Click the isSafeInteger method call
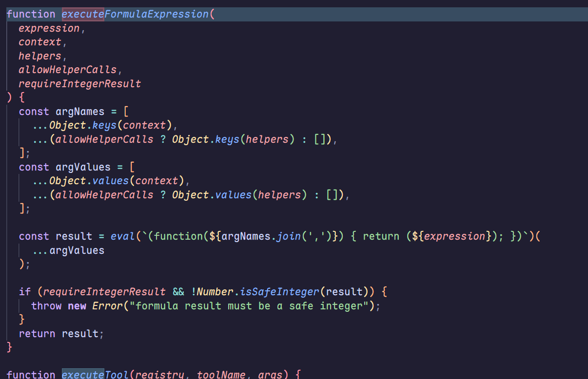Viewport: 588px width, 379px height. 279,292
